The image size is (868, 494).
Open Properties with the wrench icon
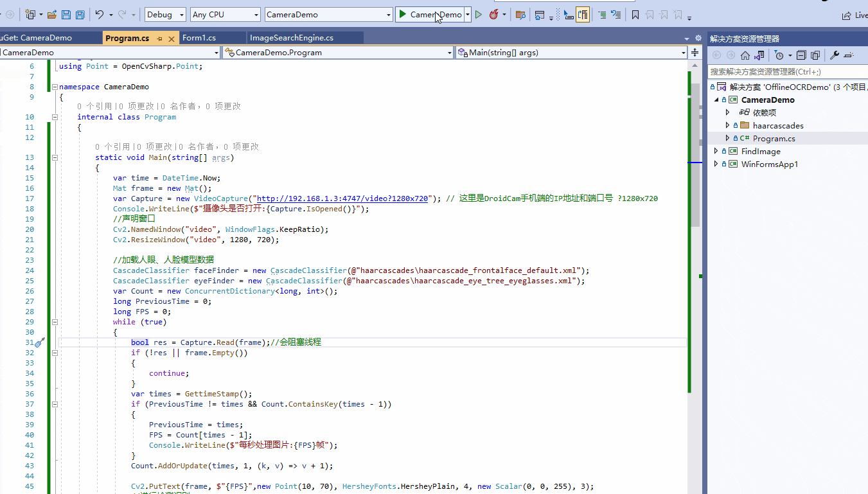coord(835,55)
